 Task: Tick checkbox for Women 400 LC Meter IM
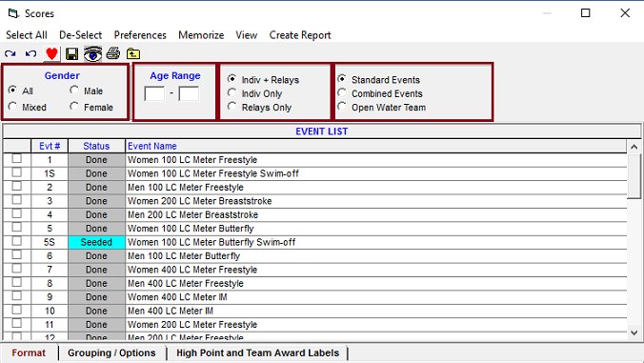point(17,296)
